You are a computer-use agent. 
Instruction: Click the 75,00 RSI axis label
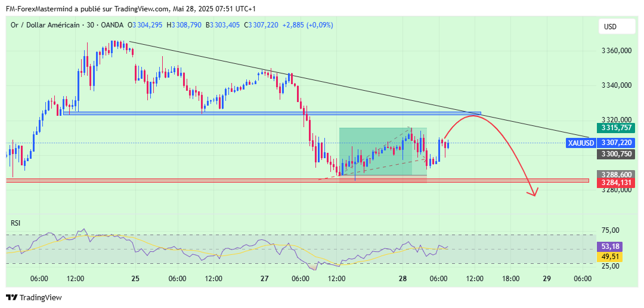point(609,230)
